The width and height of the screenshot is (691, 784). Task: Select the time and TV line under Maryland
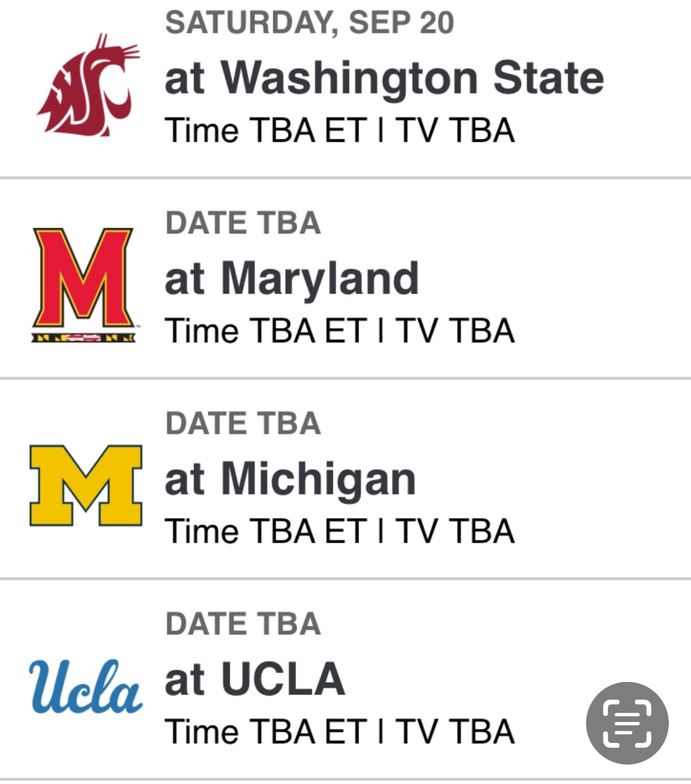coord(340,331)
